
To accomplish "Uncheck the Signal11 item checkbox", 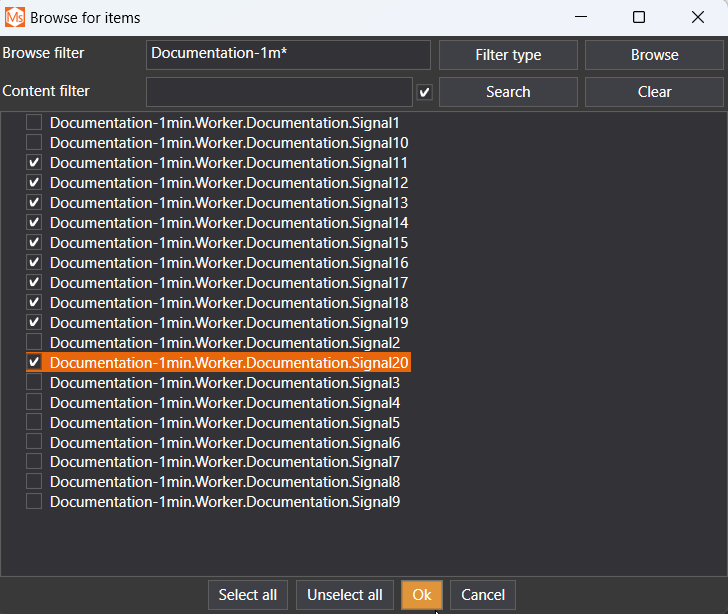I will pyautogui.click(x=34, y=163).
